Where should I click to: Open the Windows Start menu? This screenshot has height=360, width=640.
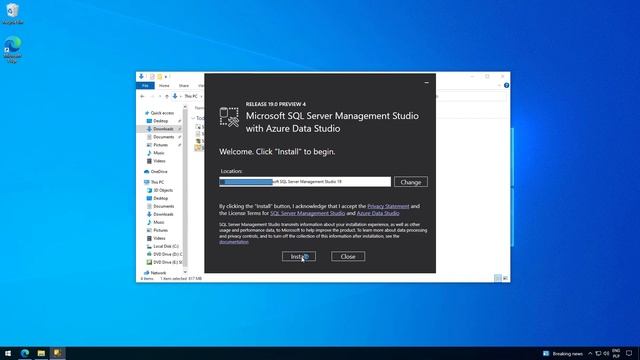click(8, 353)
